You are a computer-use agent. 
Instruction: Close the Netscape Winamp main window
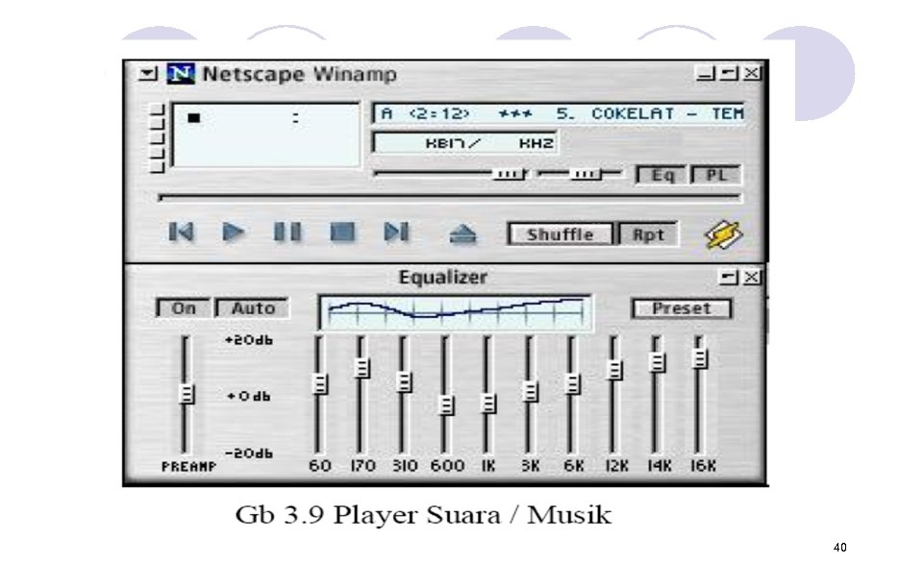coord(751,73)
